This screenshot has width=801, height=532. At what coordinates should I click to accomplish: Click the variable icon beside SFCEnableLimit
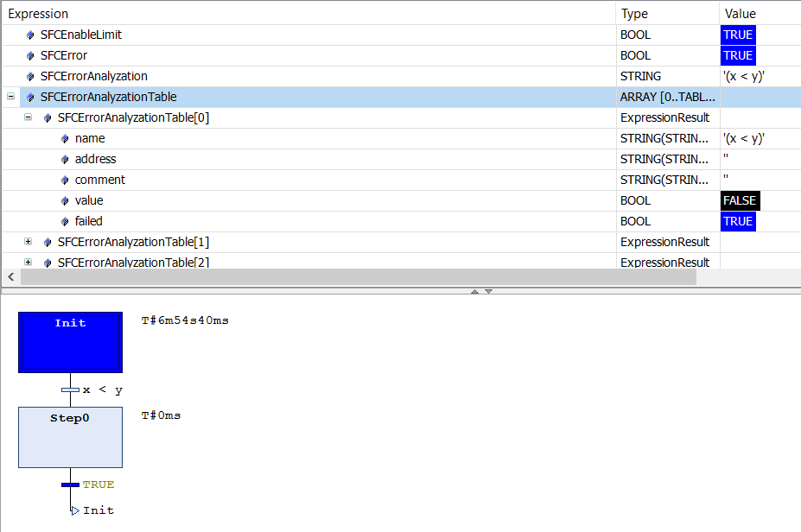point(29,35)
